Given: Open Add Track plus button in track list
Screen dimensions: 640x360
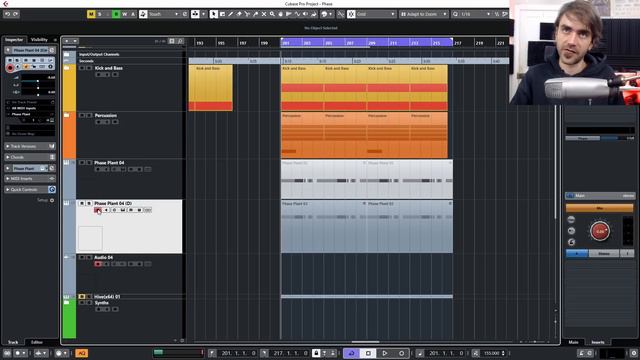Looking at the screenshot, I should 67,41.
